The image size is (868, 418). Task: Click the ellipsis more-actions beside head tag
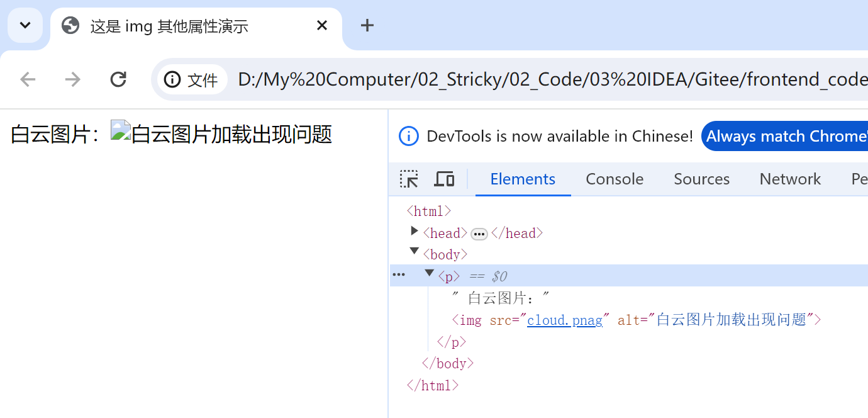point(479,233)
